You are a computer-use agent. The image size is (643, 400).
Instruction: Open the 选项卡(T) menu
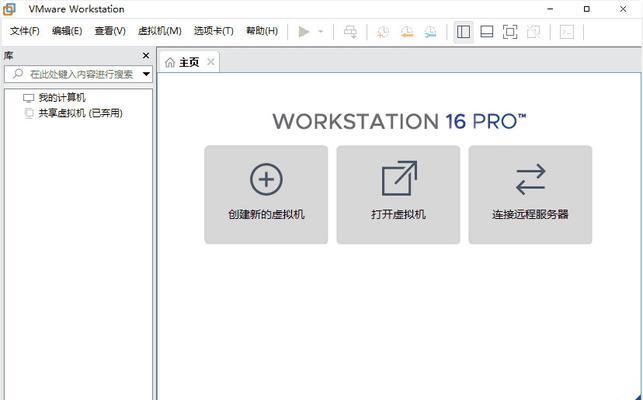[x=214, y=31]
